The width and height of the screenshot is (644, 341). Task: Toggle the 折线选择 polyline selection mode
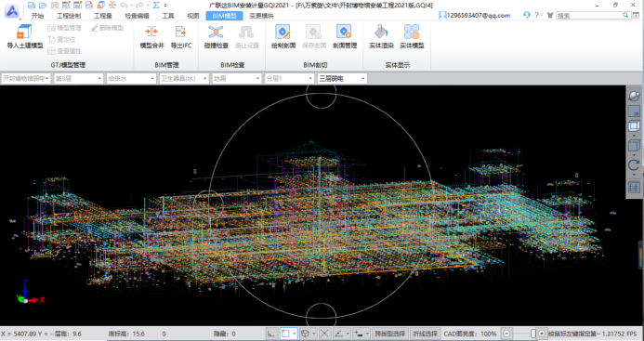tap(425, 334)
